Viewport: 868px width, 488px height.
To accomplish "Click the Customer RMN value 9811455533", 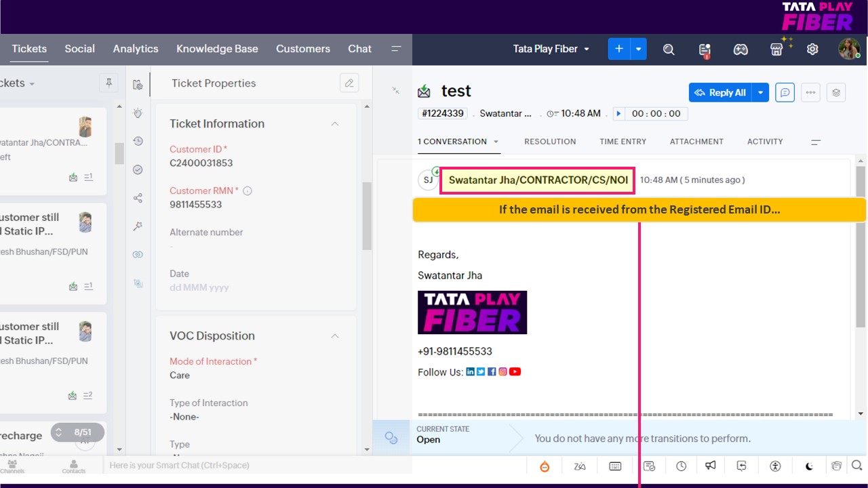I will pos(196,204).
